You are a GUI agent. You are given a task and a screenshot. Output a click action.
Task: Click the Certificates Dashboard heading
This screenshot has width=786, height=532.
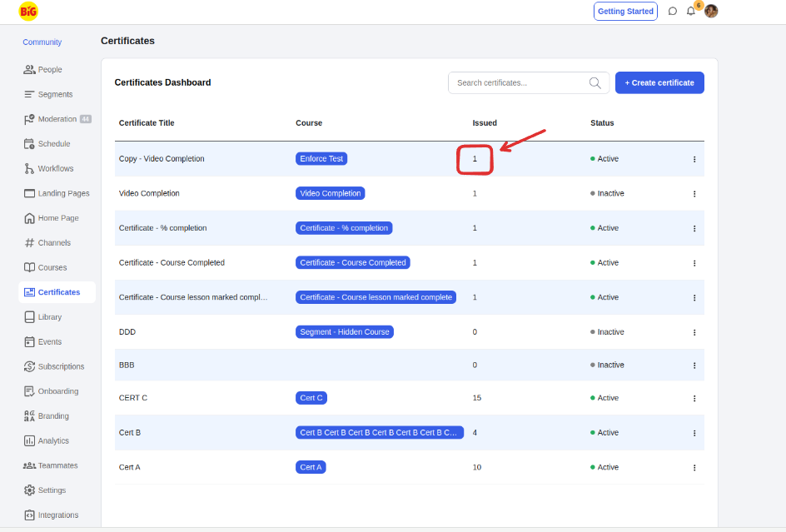pos(163,82)
